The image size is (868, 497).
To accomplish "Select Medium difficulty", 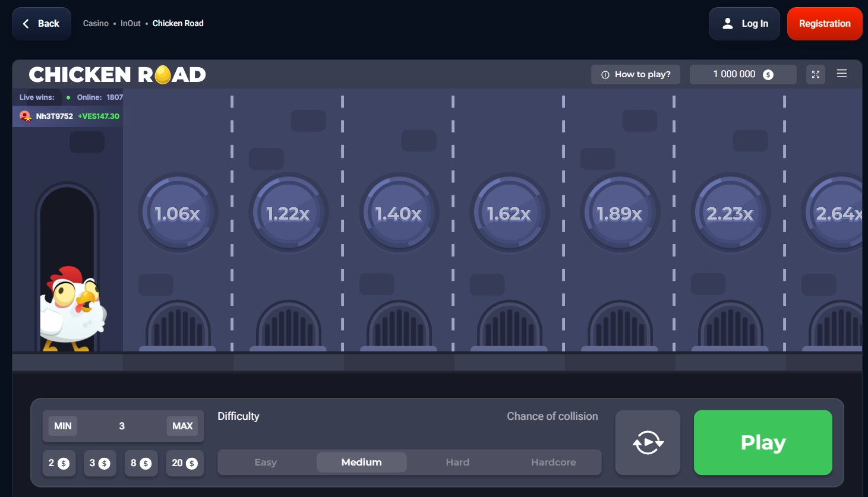I will 362,462.
